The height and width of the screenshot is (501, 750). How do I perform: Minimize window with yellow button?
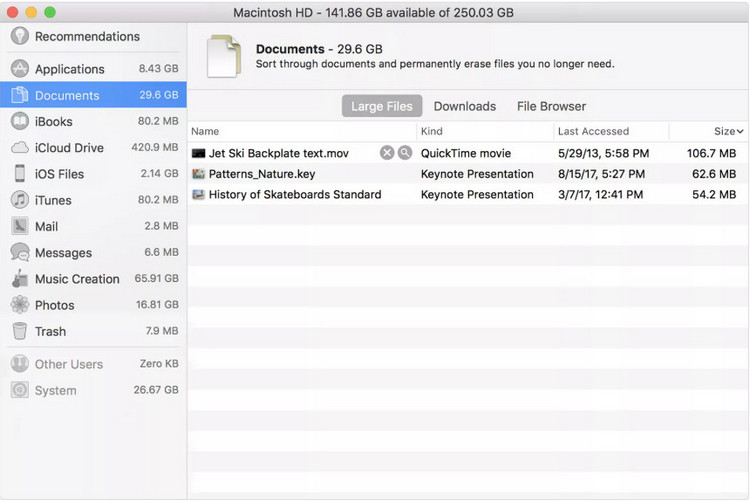pyautogui.click(x=31, y=12)
